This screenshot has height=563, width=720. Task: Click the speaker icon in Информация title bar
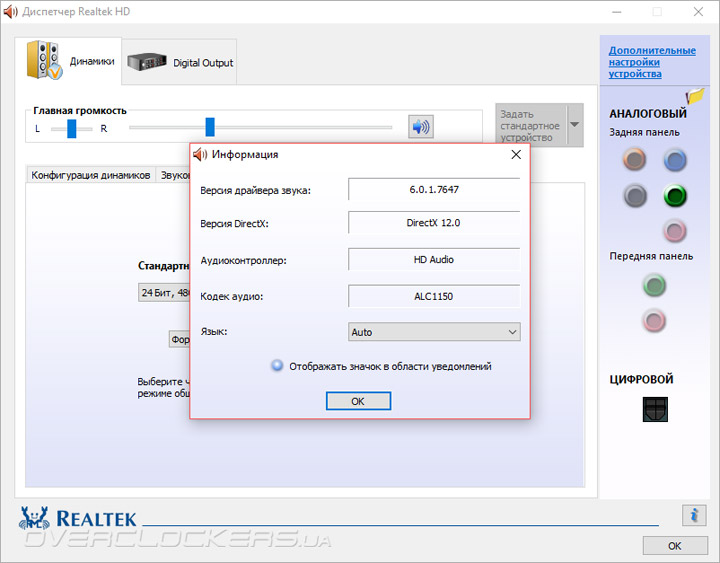click(x=200, y=154)
